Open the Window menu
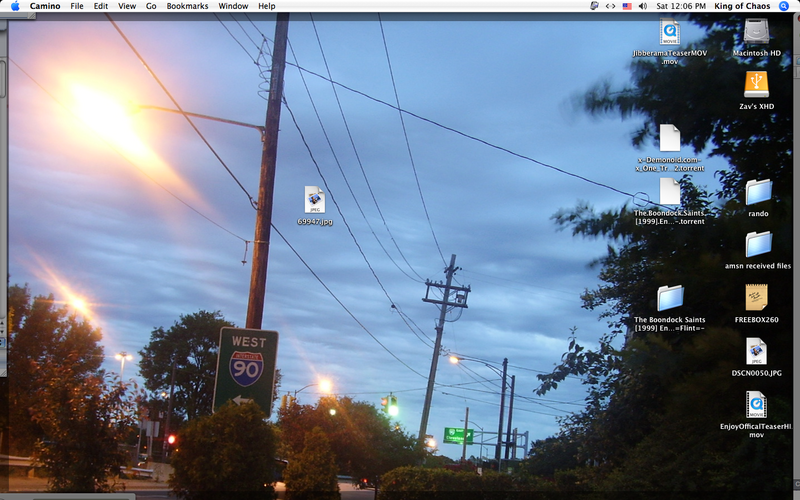800x500 pixels. [x=233, y=6]
